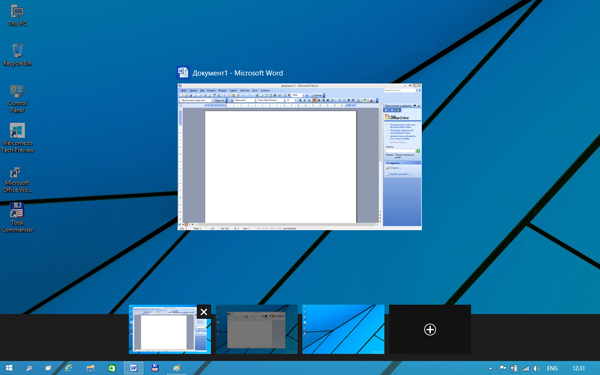Open the This PC desktop icon
Viewport: 600px width, 375px height.
(x=17, y=15)
